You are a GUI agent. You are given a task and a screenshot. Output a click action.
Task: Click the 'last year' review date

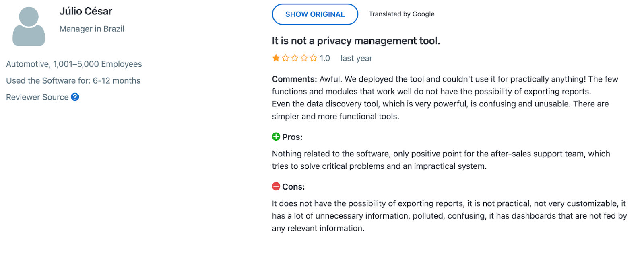[x=356, y=58]
